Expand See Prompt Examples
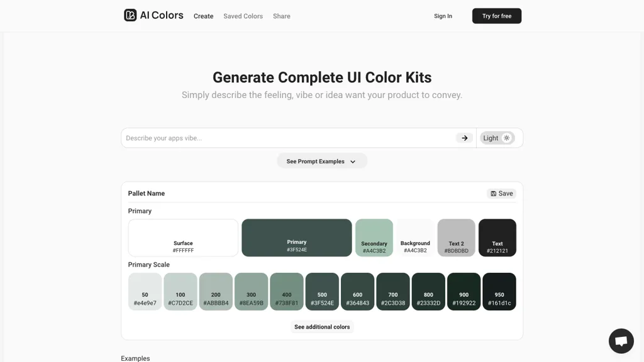The height and width of the screenshot is (362, 644). tap(321, 162)
